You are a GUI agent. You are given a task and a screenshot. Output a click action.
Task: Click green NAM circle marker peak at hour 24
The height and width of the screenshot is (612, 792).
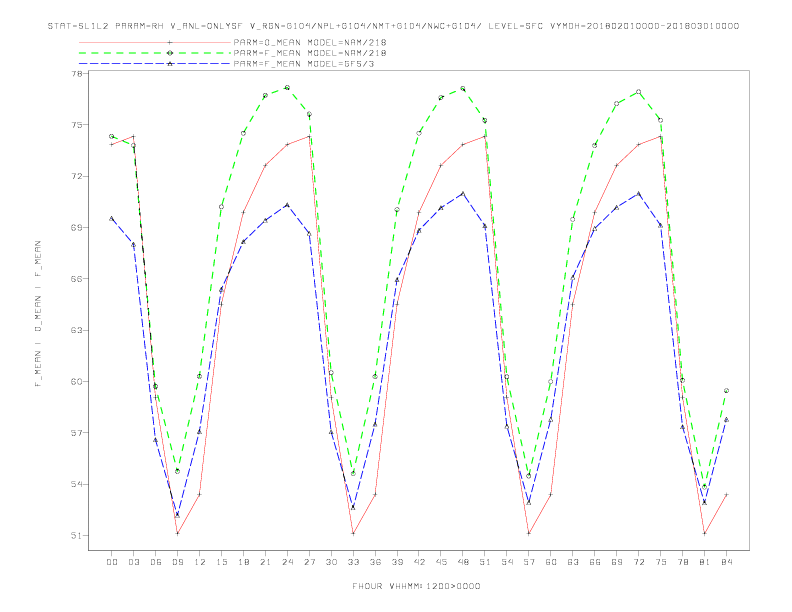(287, 87)
